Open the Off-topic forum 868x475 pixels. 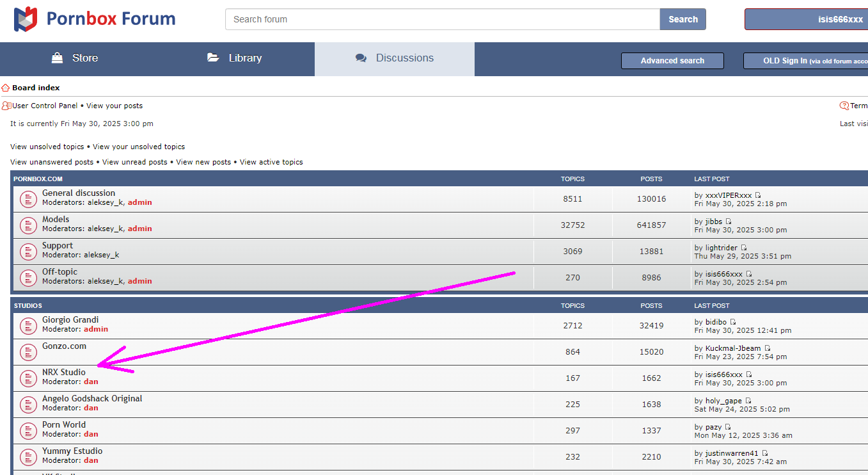point(60,272)
